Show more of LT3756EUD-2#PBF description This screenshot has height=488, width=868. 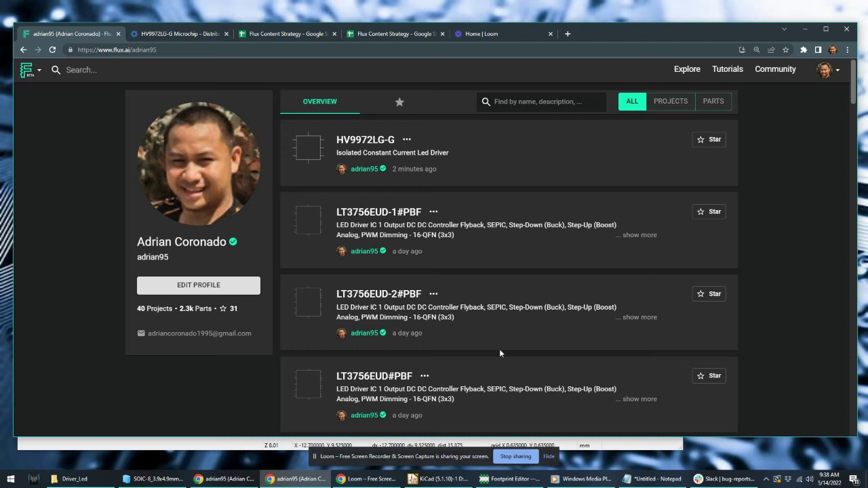coord(639,317)
